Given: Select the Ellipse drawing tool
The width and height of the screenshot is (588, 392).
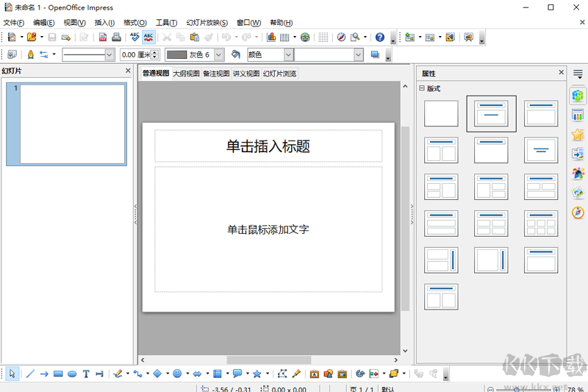Looking at the screenshot, I should coord(72,374).
